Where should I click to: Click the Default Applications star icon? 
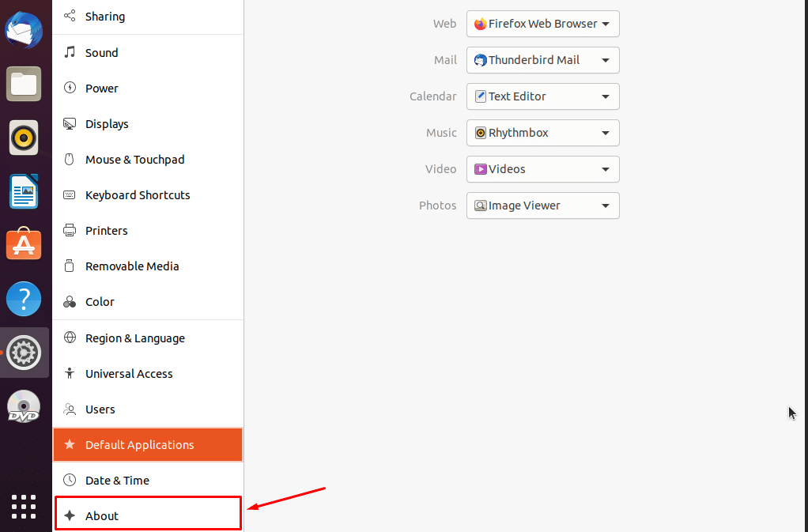click(x=70, y=444)
